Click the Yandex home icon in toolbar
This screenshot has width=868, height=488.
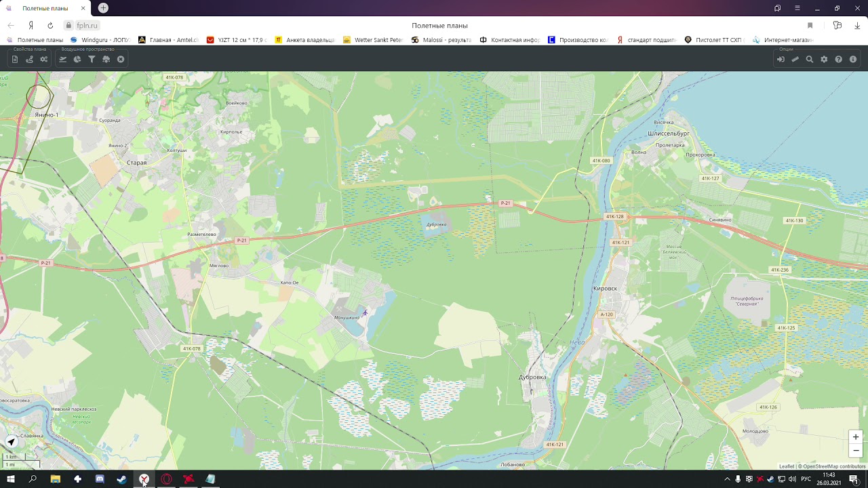pos(31,26)
